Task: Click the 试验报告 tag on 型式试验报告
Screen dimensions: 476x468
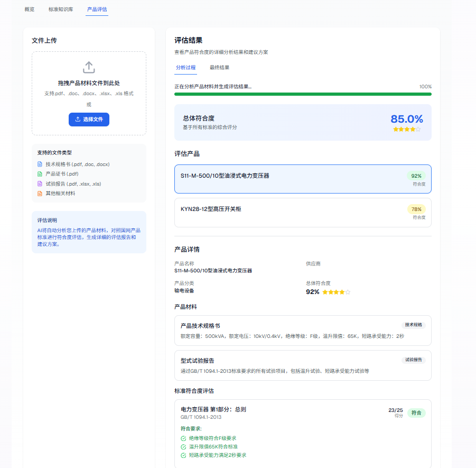Action: pos(413,360)
